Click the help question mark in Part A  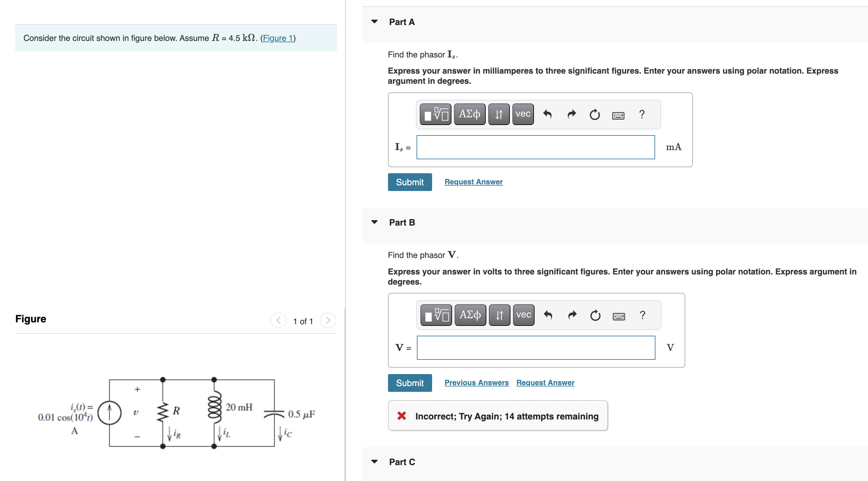(x=641, y=115)
